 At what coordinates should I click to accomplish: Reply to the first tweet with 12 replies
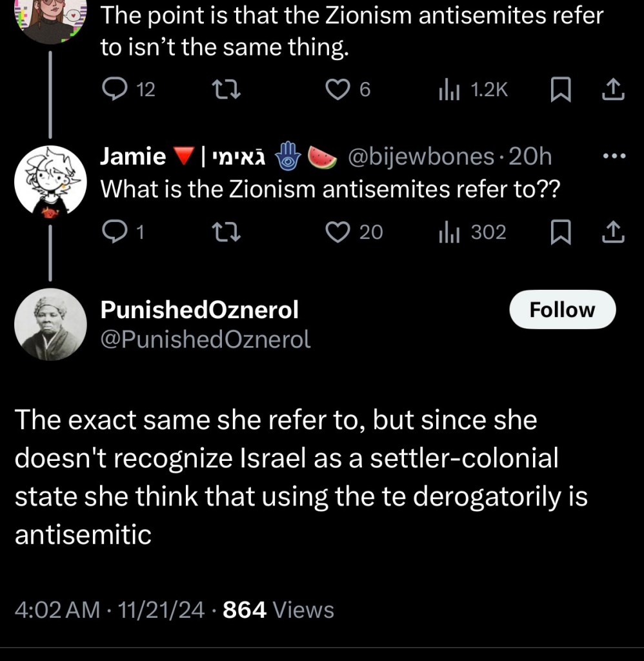click(115, 91)
